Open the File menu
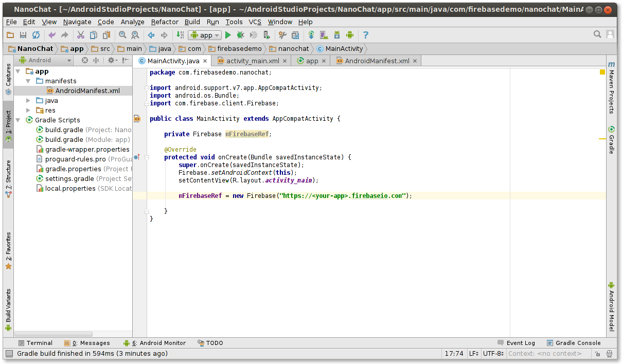The image size is (622, 364). (x=11, y=22)
